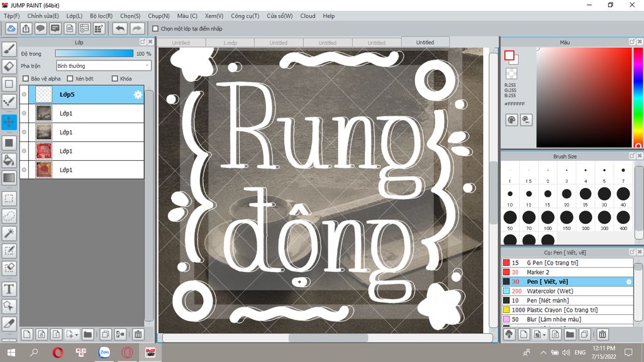
Task: Select the Lớp5 layer thumbnail
Action: 43,94
